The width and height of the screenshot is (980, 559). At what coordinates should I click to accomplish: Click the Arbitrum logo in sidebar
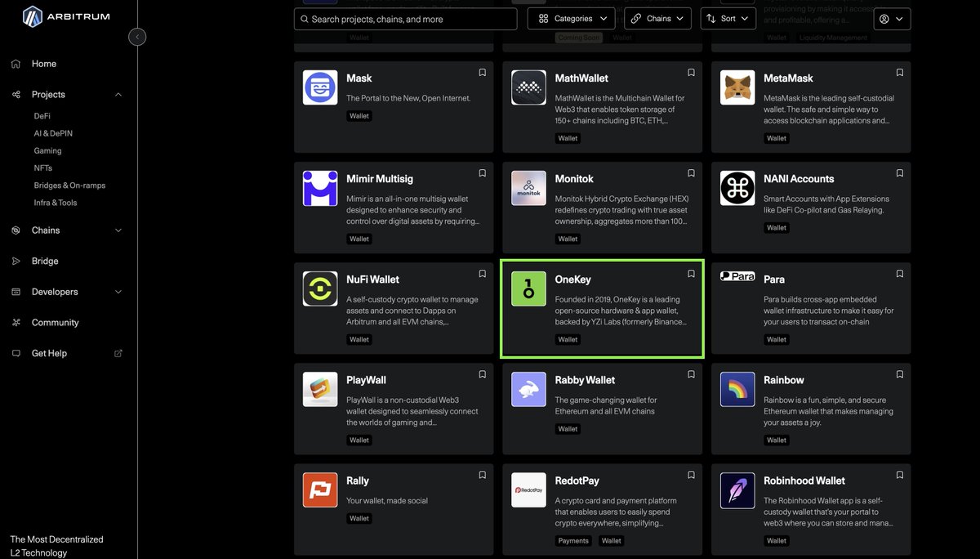pyautogui.click(x=66, y=16)
